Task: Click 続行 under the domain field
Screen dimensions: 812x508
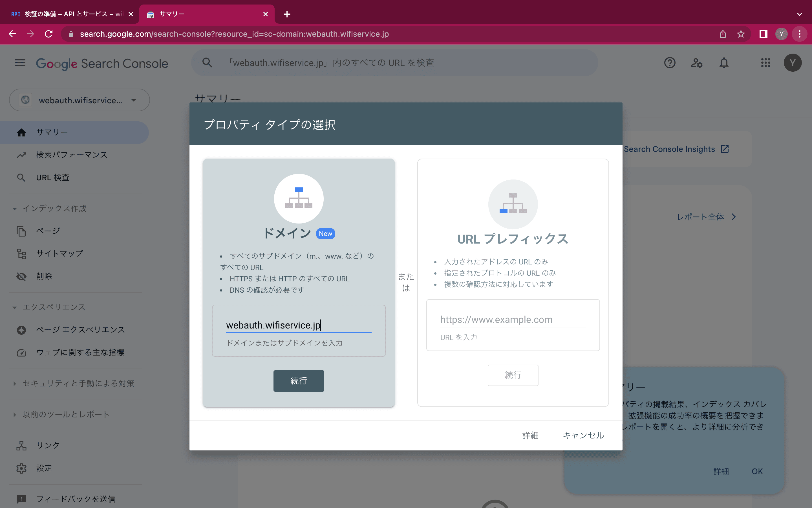Action: tap(299, 381)
